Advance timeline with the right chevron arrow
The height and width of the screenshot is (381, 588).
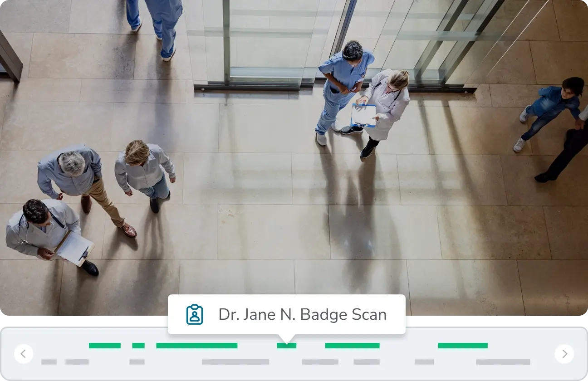pyautogui.click(x=564, y=354)
